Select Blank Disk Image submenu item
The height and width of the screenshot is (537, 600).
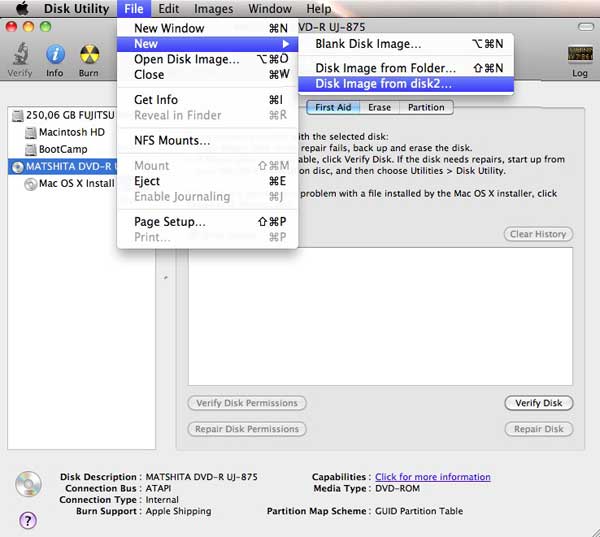point(406,44)
